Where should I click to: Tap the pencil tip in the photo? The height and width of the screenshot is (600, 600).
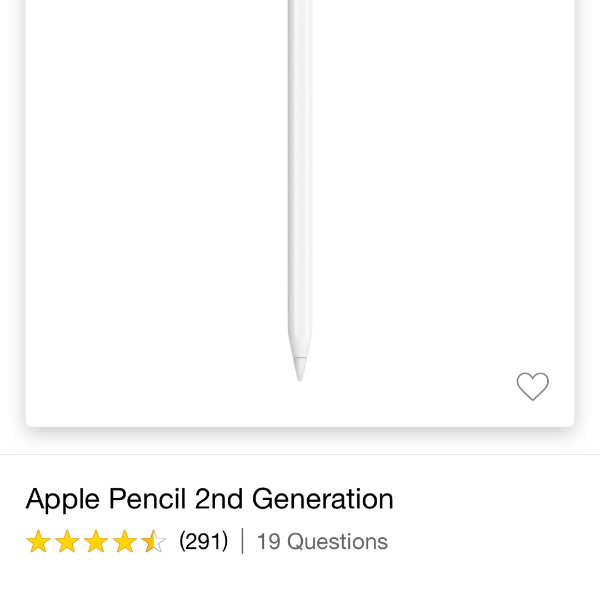pyautogui.click(x=300, y=369)
